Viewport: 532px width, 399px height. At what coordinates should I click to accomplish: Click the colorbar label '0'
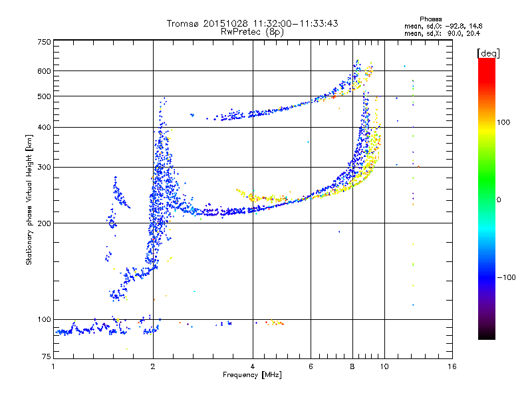coord(499,200)
